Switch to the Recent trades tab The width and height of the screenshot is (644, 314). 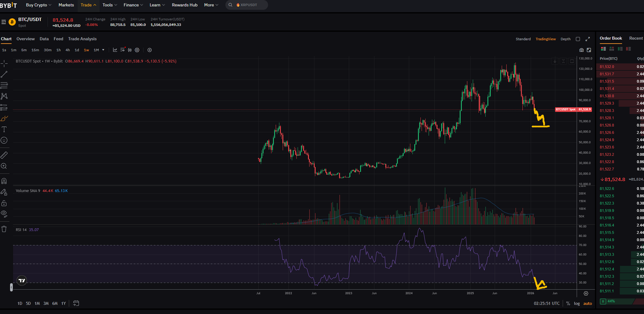click(x=636, y=38)
